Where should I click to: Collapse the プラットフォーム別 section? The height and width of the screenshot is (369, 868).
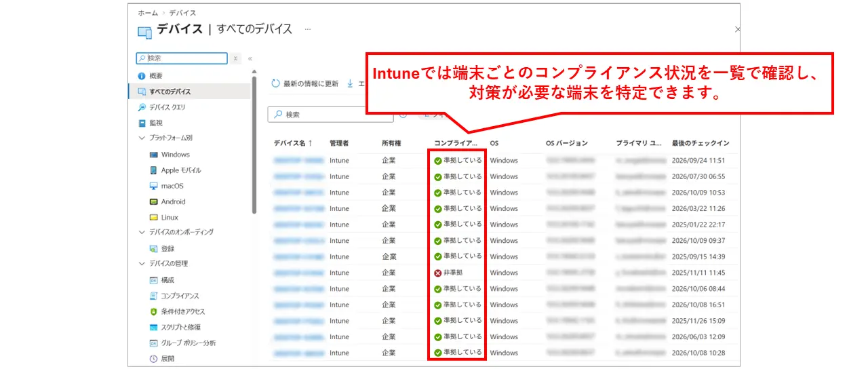(142, 138)
